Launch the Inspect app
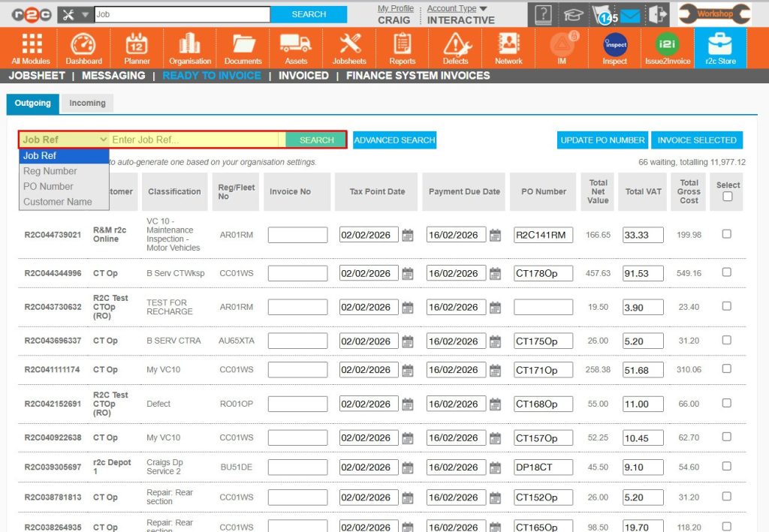 614,47
